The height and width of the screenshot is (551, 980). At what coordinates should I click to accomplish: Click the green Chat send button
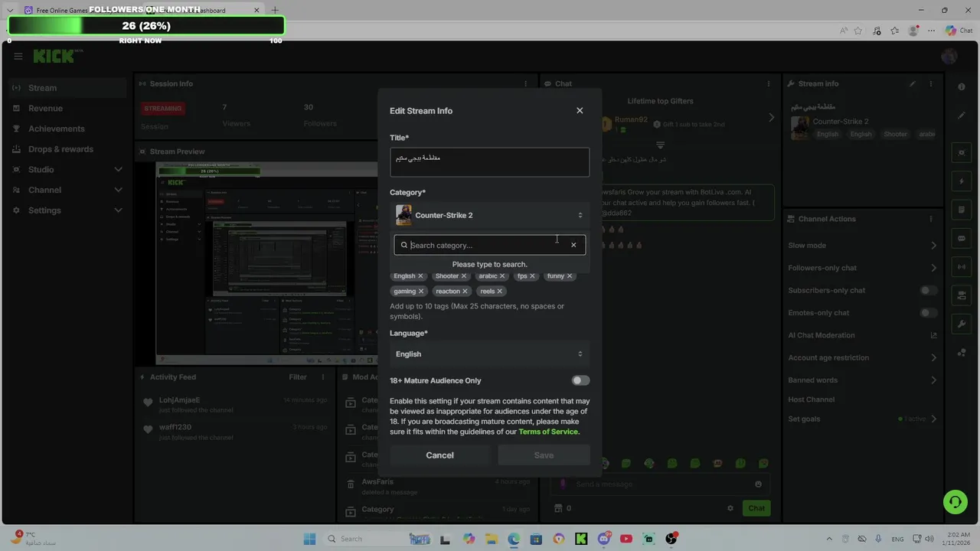coord(756,508)
